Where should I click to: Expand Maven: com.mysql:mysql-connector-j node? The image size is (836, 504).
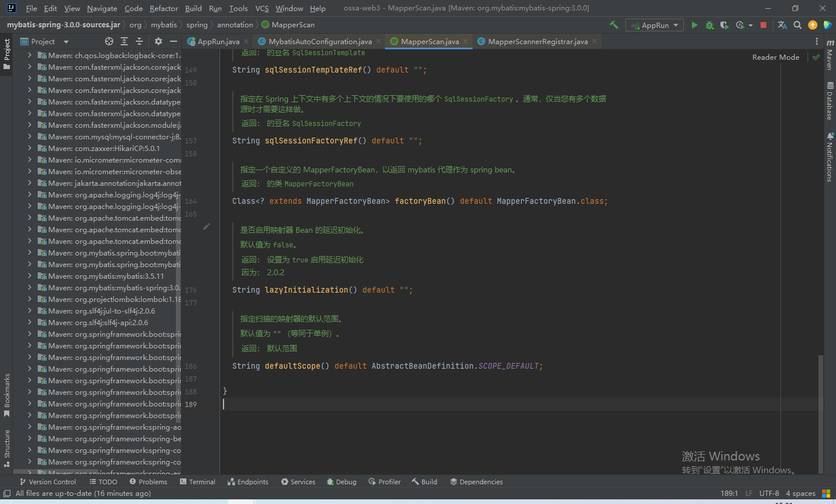pos(30,136)
